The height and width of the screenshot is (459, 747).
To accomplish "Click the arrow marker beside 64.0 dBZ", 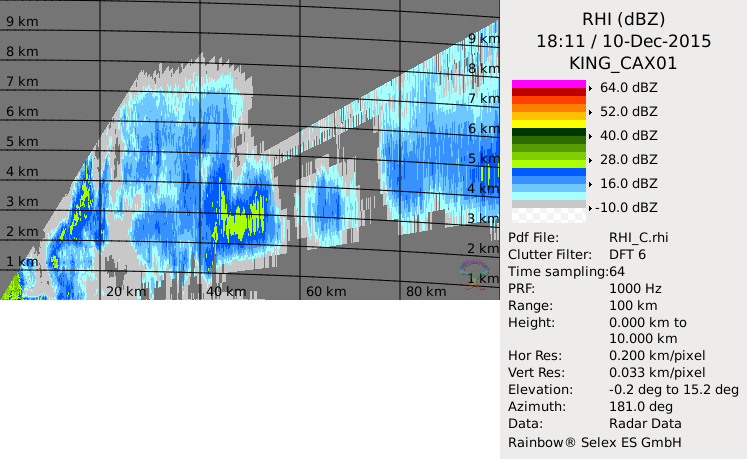I will (591, 88).
